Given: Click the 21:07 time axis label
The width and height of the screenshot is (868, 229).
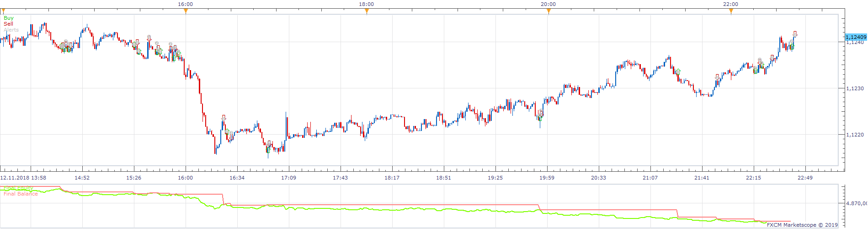Looking at the screenshot, I should click(x=650, y=178).
